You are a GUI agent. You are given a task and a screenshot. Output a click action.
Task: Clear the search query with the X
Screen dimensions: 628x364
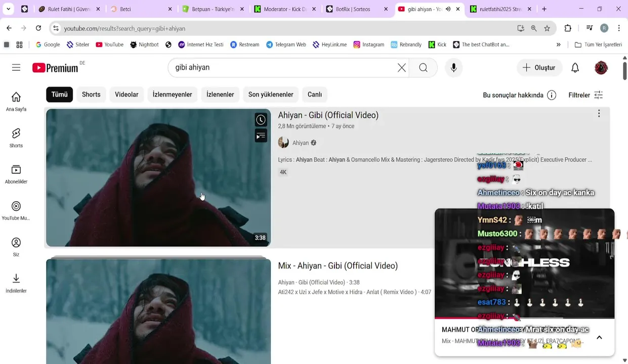pos(402,68)
